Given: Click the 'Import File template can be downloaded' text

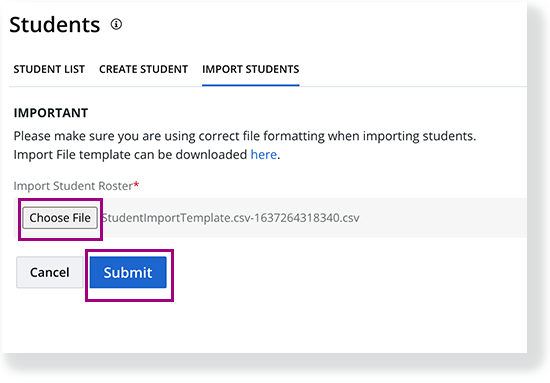Looking at the screenshot, I should (x=130, y=155).
